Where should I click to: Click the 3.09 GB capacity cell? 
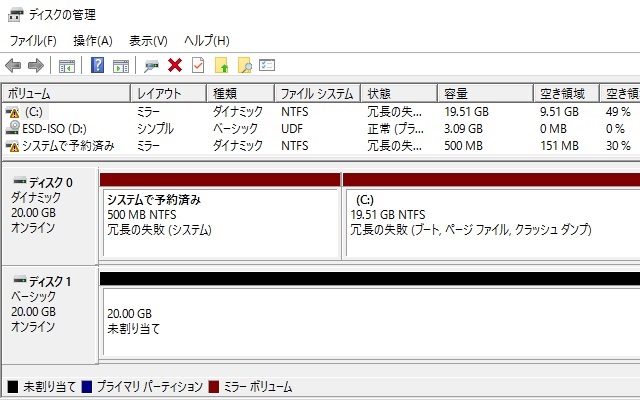tap(463, 129)
